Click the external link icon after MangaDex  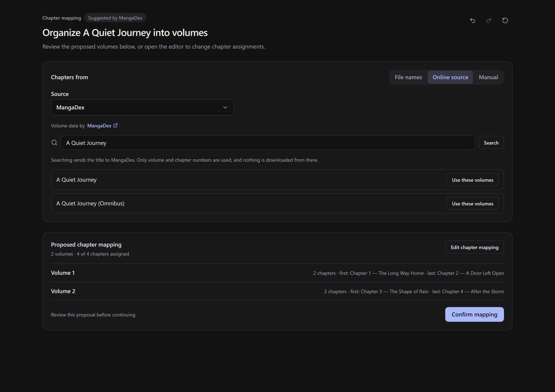115,125
